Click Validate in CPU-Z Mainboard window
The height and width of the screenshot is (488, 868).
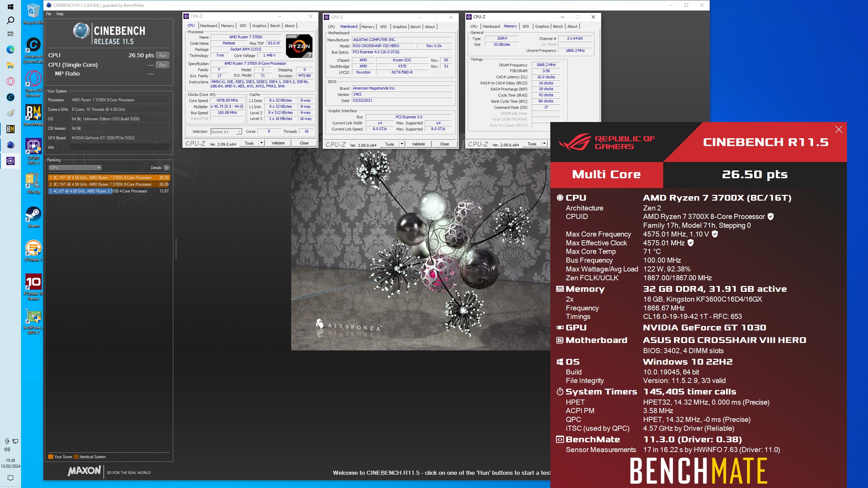(x=418, y=144)
